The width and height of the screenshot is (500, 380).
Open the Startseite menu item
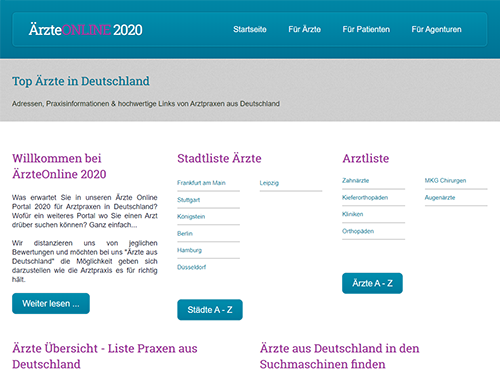click(250, 29)
